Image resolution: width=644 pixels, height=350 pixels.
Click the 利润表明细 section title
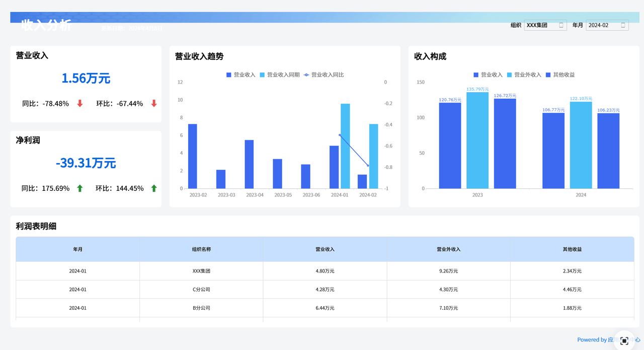click(36, 226)
